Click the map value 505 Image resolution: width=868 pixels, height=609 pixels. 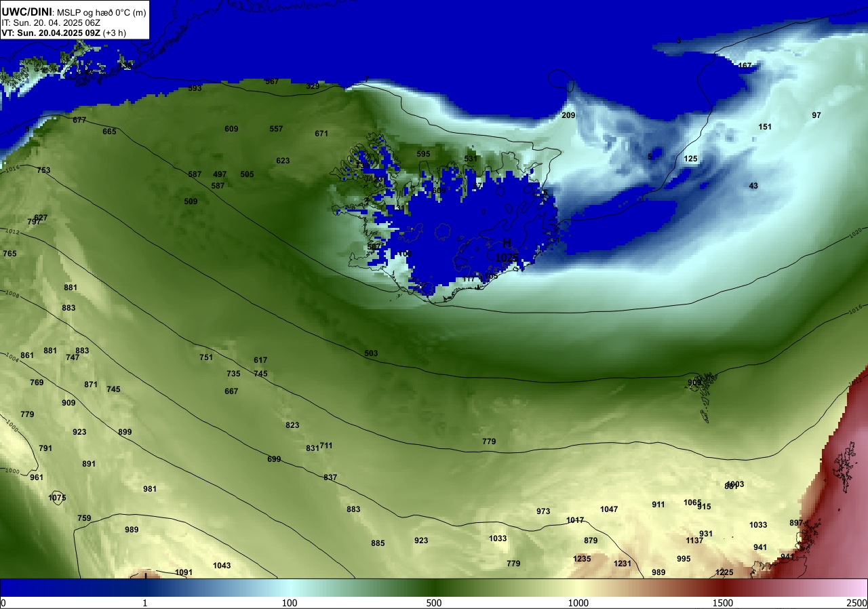click(247, 174)
